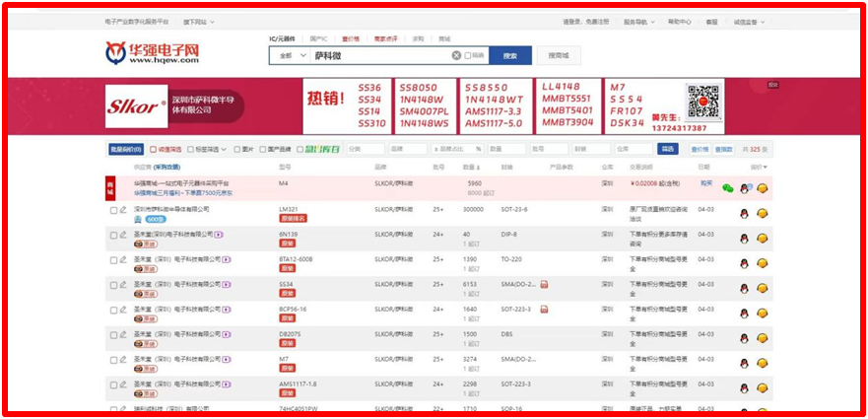Click the blue 搜索 search button

tap(509, 56)
